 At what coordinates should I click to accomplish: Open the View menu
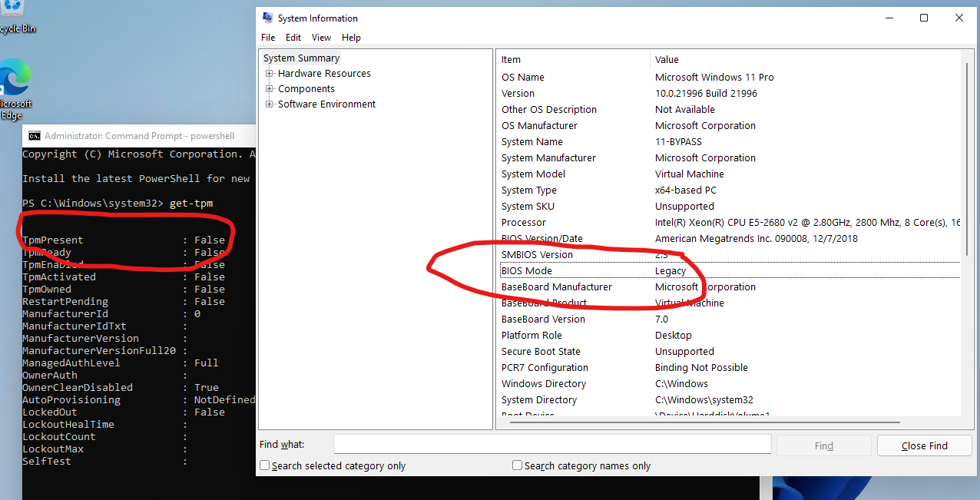click(322, 38)
